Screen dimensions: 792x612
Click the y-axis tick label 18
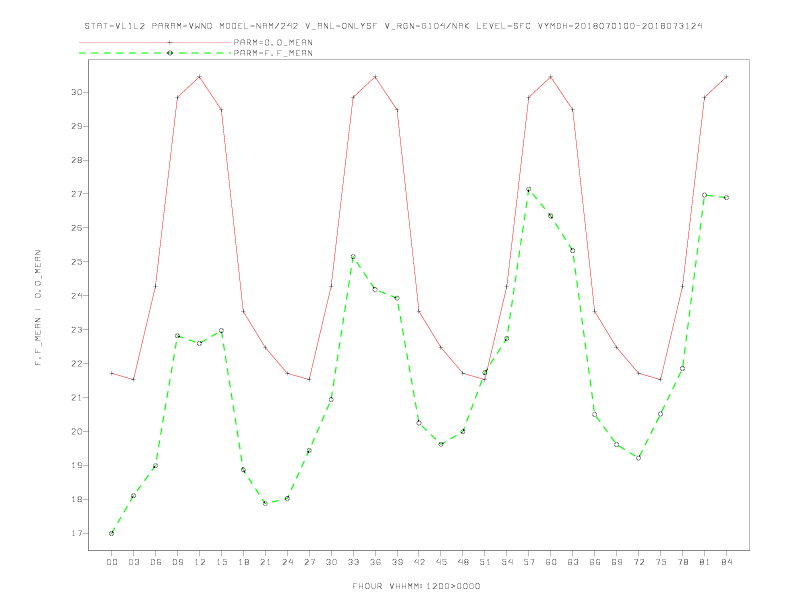(77, 499)
